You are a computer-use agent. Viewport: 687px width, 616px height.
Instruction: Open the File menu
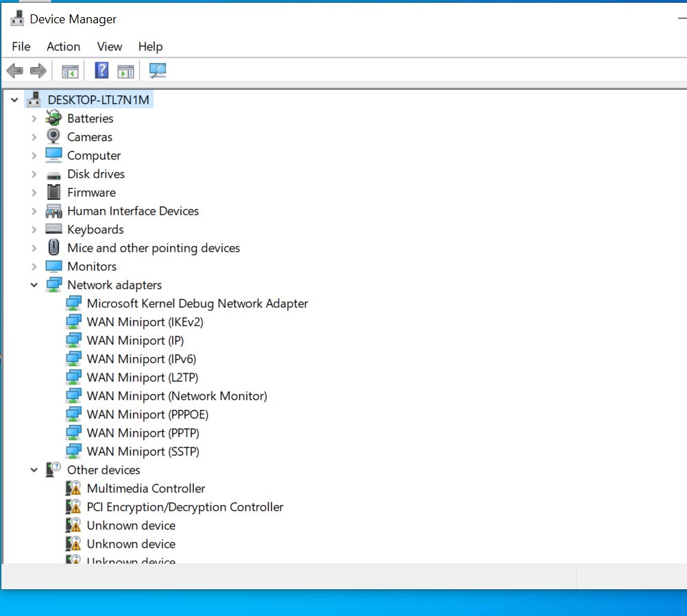point(21,47)
